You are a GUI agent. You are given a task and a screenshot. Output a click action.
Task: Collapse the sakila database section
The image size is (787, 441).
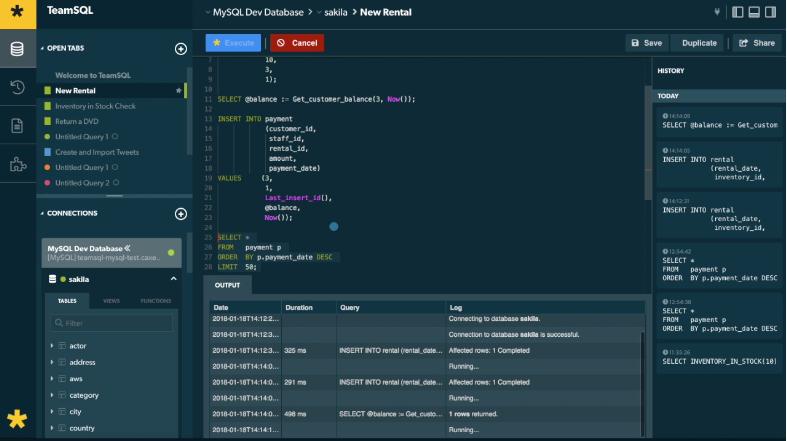[174, 279]
